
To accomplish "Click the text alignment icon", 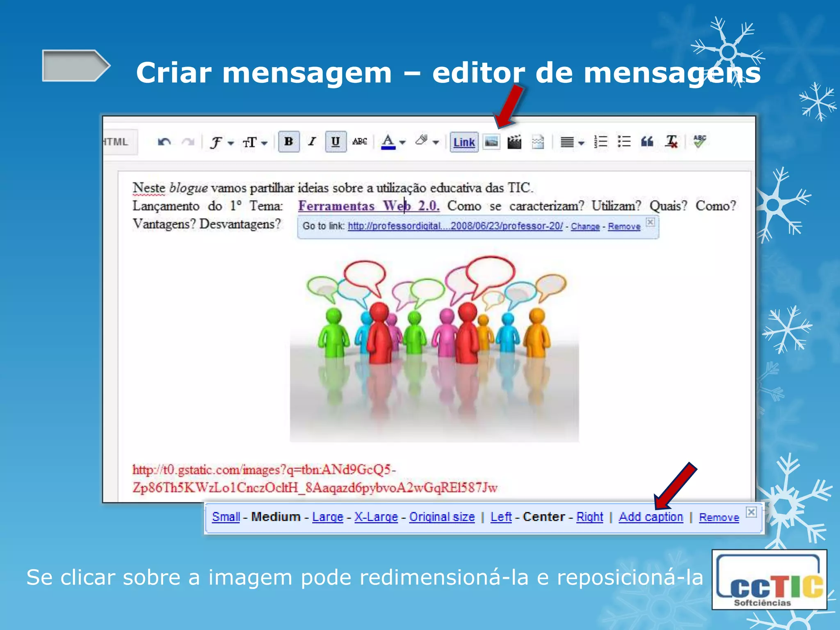I will (567, 142).
